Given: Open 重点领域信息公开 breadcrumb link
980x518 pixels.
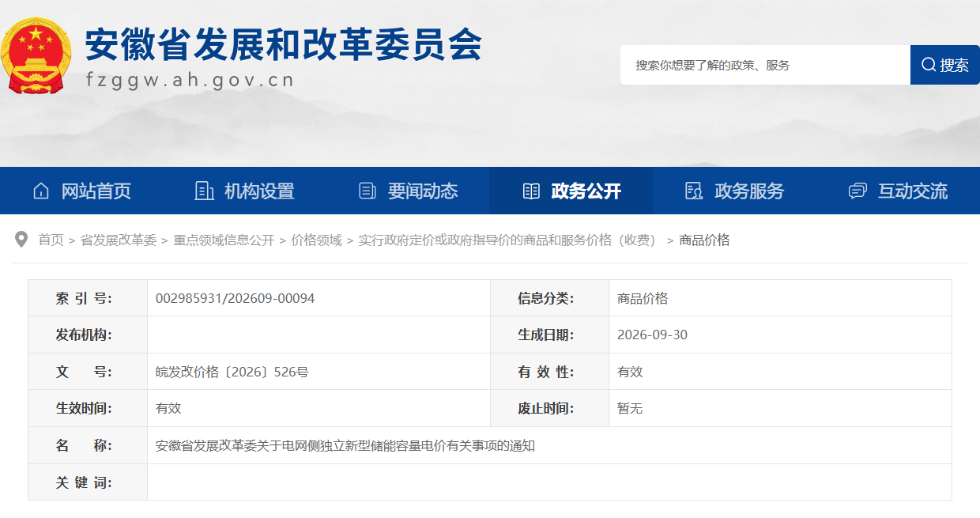Looking at the screenshot, I should pos(224,240).
